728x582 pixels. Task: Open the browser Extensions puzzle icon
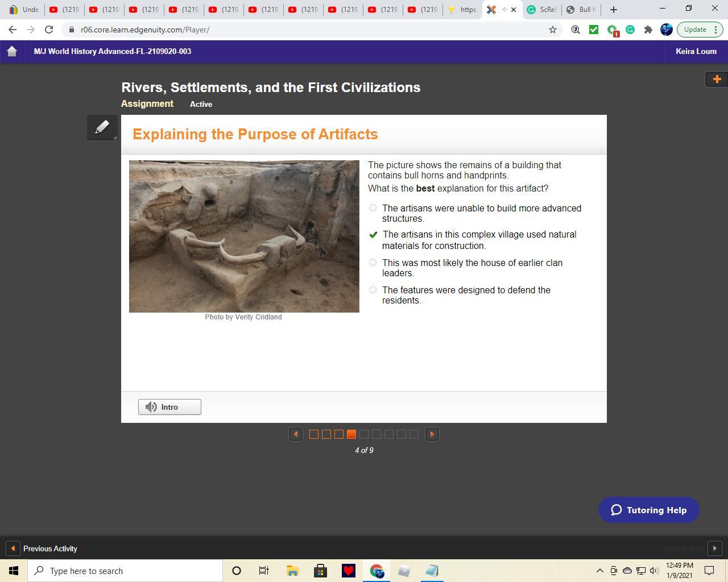pos(648,30)
